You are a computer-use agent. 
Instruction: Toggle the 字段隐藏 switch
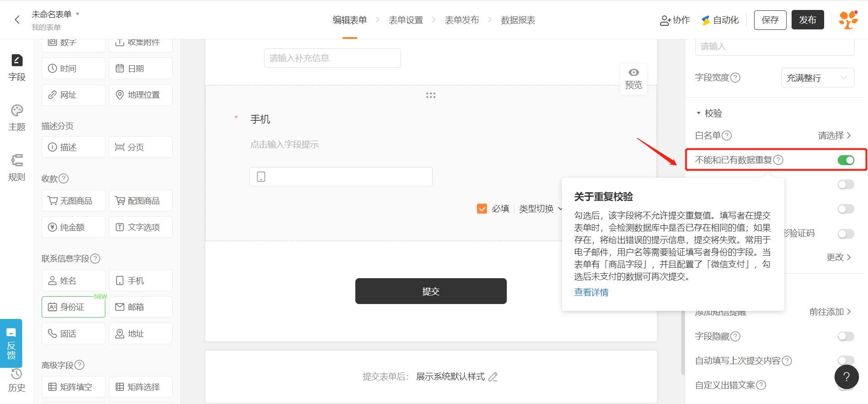[x=846, y=336]
